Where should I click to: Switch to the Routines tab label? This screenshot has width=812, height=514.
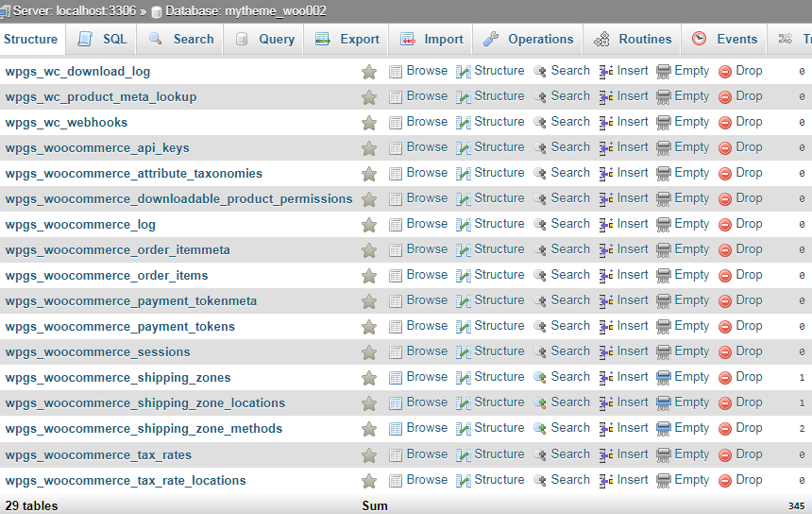[x=645, y=39]
